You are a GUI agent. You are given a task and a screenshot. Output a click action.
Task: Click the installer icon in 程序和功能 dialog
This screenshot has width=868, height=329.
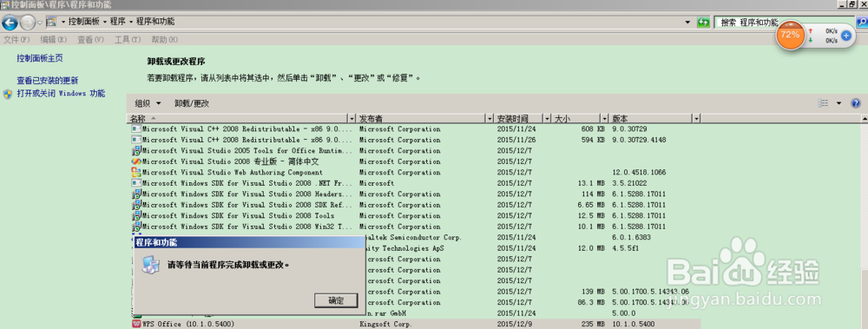[150, 266]
